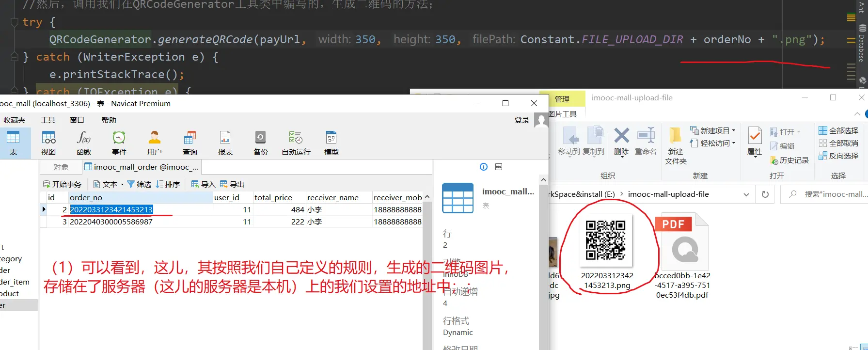Click the row indicator arrow for row id 2
Image resolution: width=868 pixels, height=350 pixels.
coord(44,209)
